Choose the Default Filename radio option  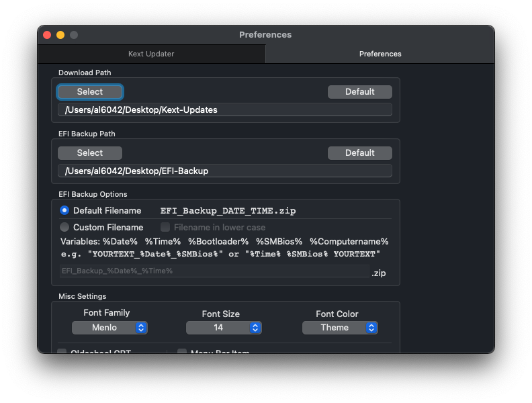tap(64, 211)
